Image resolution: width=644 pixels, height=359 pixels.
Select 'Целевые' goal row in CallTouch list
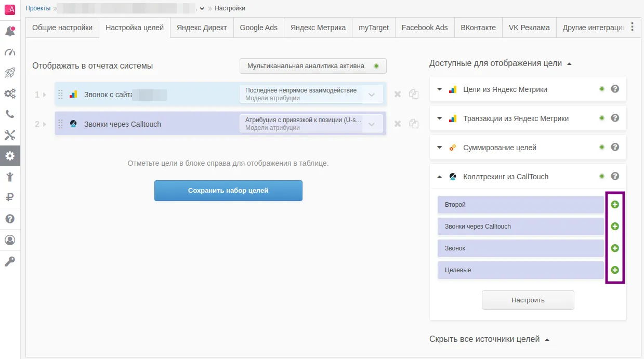521,270
